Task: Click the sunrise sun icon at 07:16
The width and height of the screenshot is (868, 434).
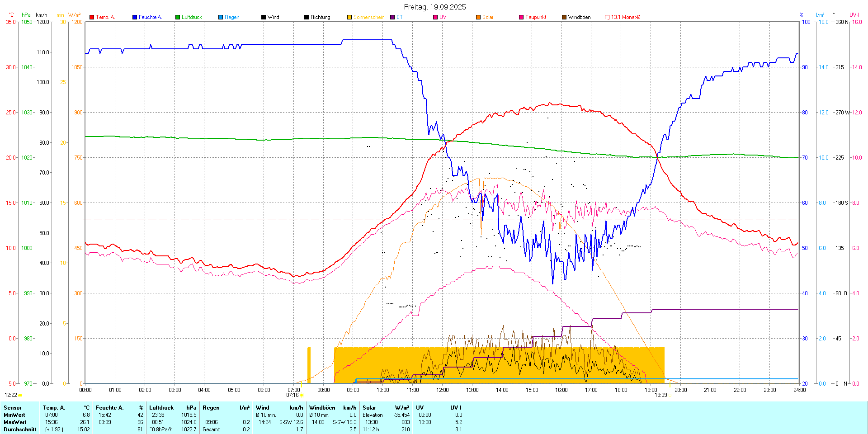Action: [302, 395]
